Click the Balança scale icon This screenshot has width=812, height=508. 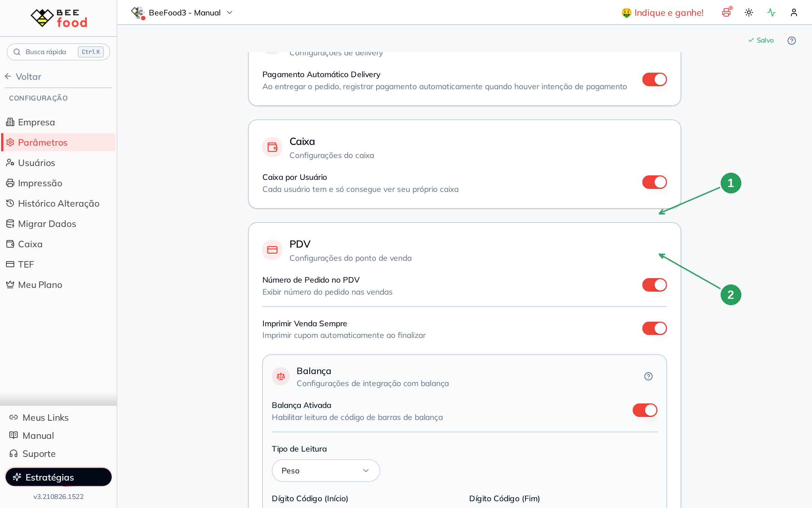click(x=281, y=376)
